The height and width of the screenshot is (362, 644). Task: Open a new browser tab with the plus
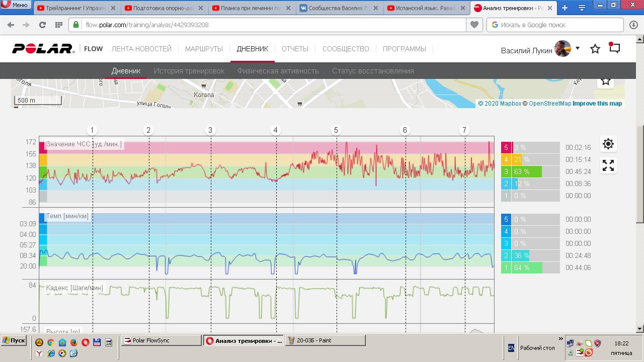[x=565, y=8]
